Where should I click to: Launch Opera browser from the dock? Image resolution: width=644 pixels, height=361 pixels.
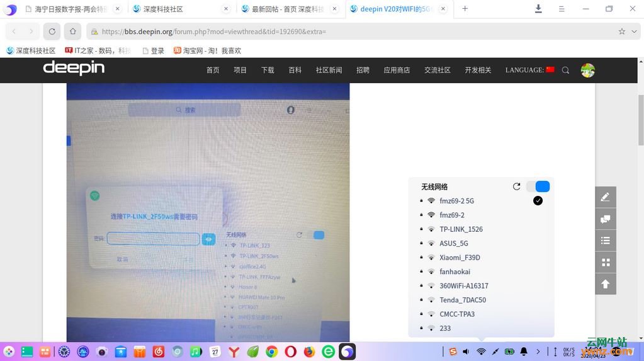pyautogui.click(x=290, y=352)
